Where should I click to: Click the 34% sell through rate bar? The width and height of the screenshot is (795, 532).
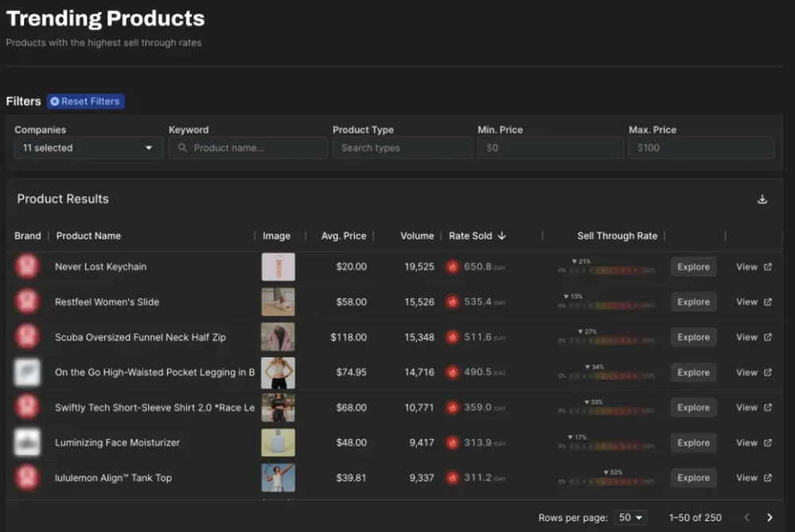tap(607, 372)
